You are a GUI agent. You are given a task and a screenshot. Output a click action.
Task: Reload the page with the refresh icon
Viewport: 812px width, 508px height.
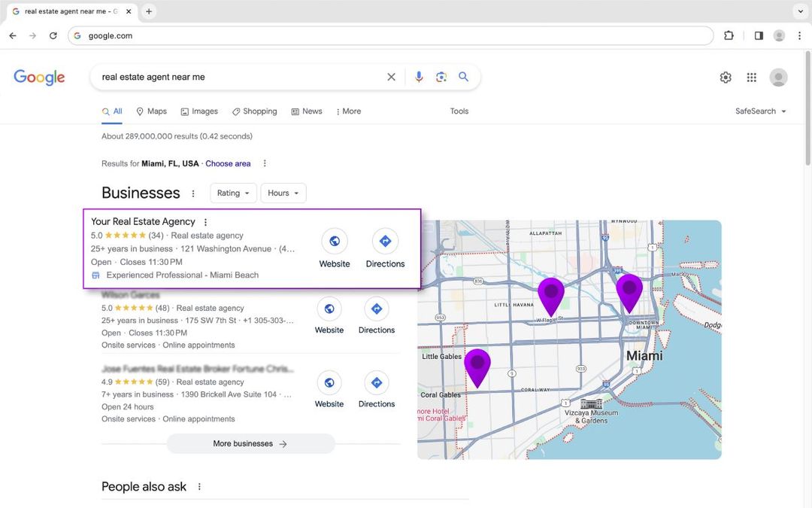point(53,36)
